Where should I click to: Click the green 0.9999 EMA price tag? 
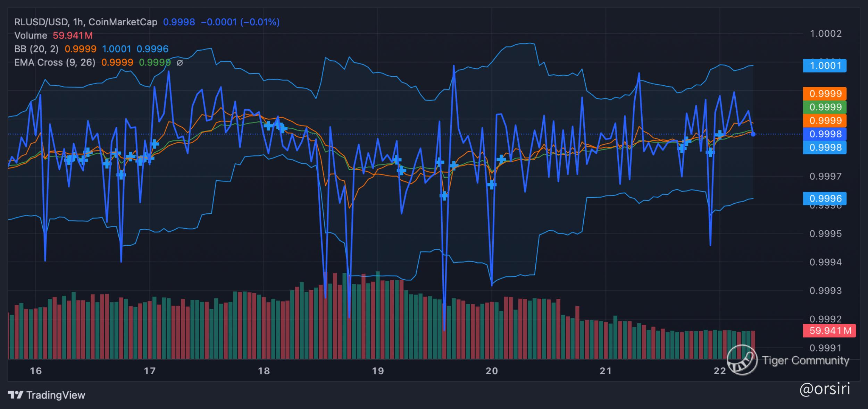(825, 107)
